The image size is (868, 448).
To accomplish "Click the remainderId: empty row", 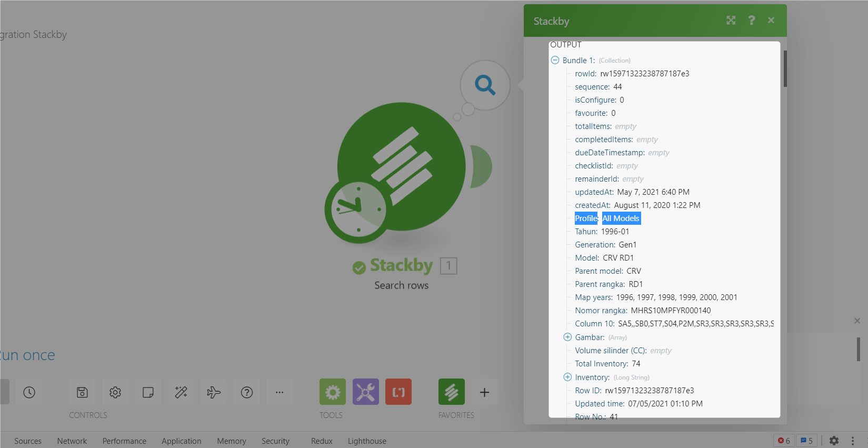I will 609,179.
